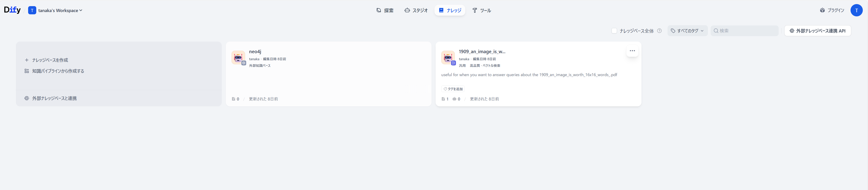
Task: Click the knowledge book icon
Action: pos(441,10)
